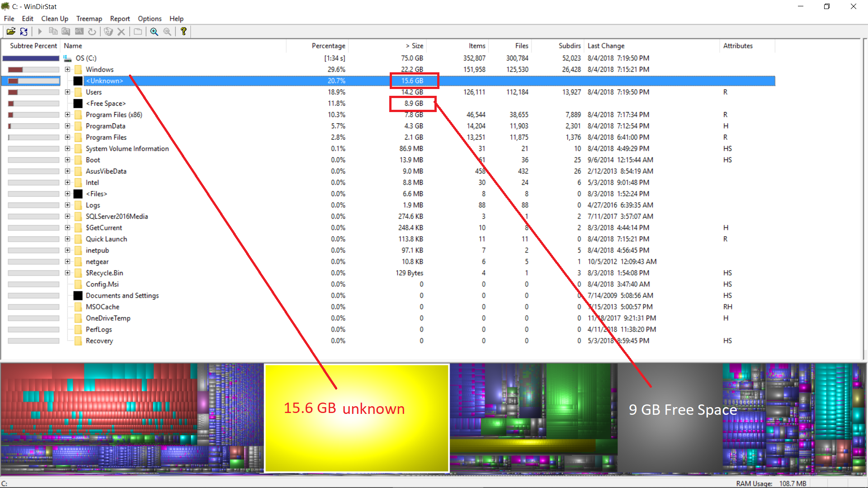The height and width of the screenshot is (488, 868).
Task: Expand the Windows folder node
Action: click(x=67, y=70)
